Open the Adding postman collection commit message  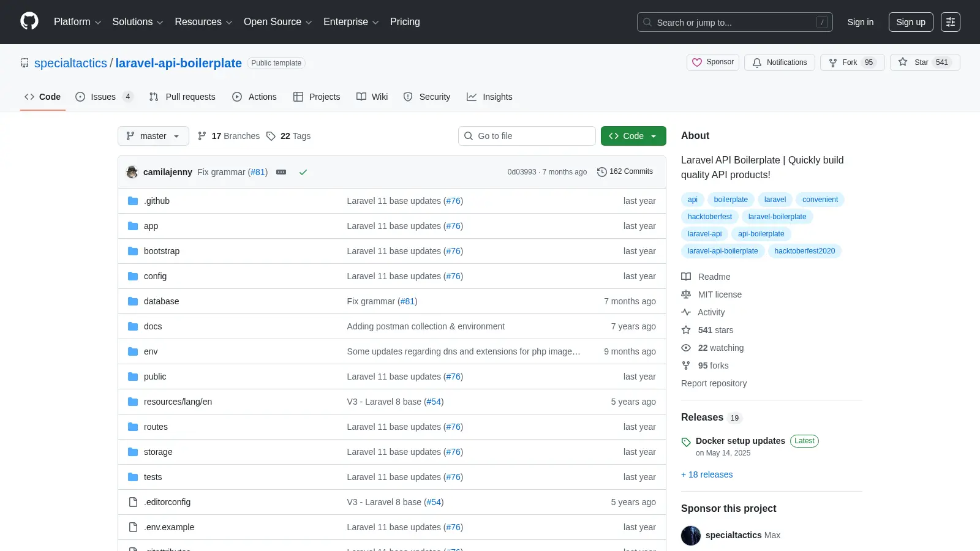[x=426, y=326]
